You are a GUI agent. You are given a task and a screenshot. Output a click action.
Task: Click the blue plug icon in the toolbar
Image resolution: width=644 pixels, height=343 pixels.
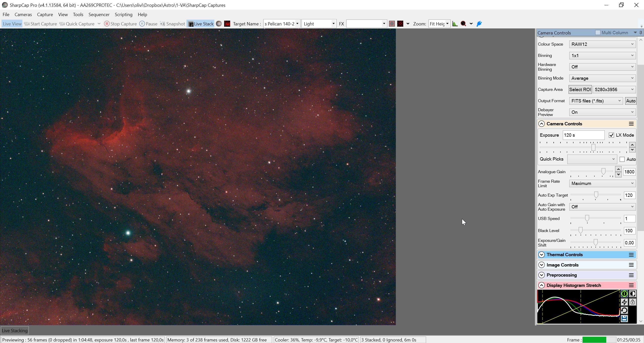pyautogui.click(x=479, y=24)
